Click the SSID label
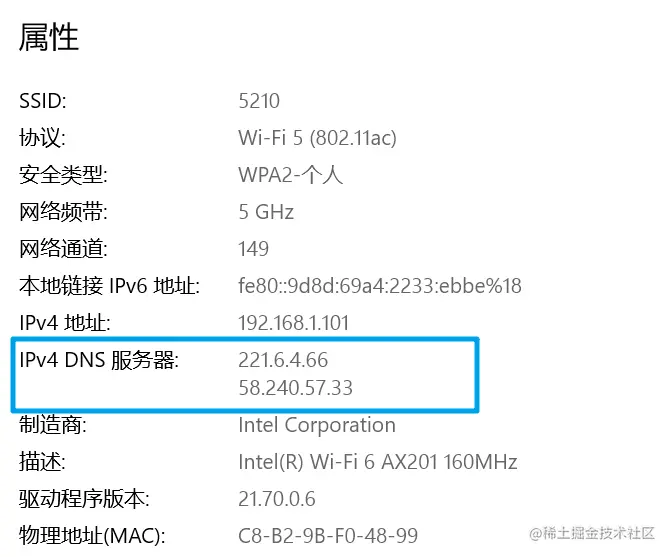The width and height of the screenshot is (671, 557). (43, 101)
